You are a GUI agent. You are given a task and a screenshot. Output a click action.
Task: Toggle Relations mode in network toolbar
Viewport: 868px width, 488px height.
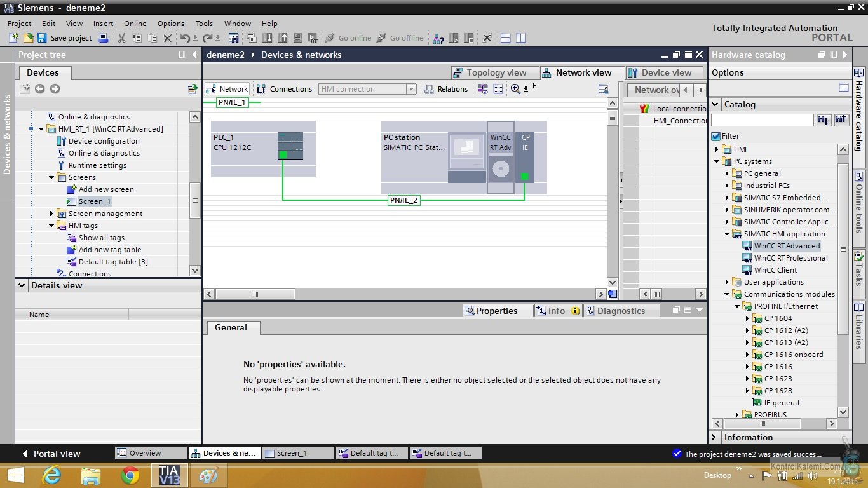click(446, 89)
